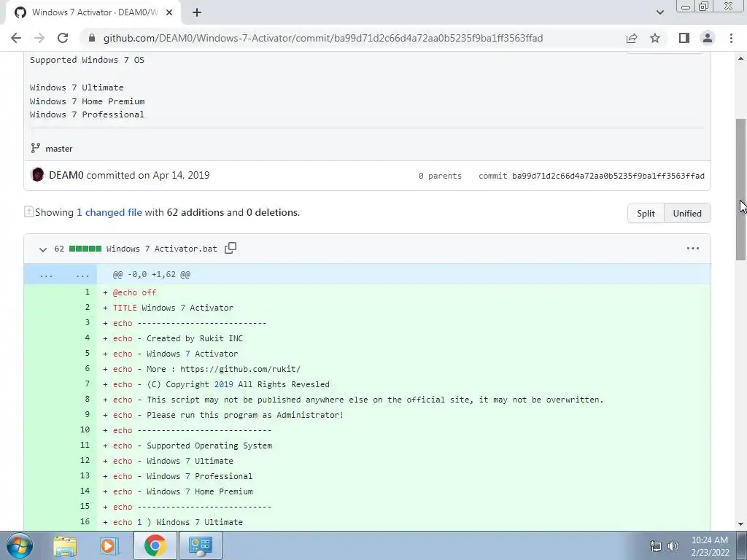The width and height of the screenshot is (747, 560).
Task: Click the master branch icon
Action: pos(35,148)
